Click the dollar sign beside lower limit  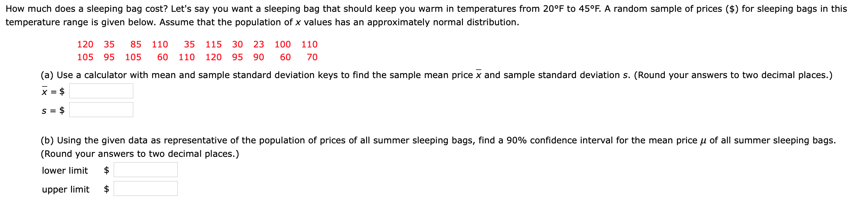click(106, 171)
